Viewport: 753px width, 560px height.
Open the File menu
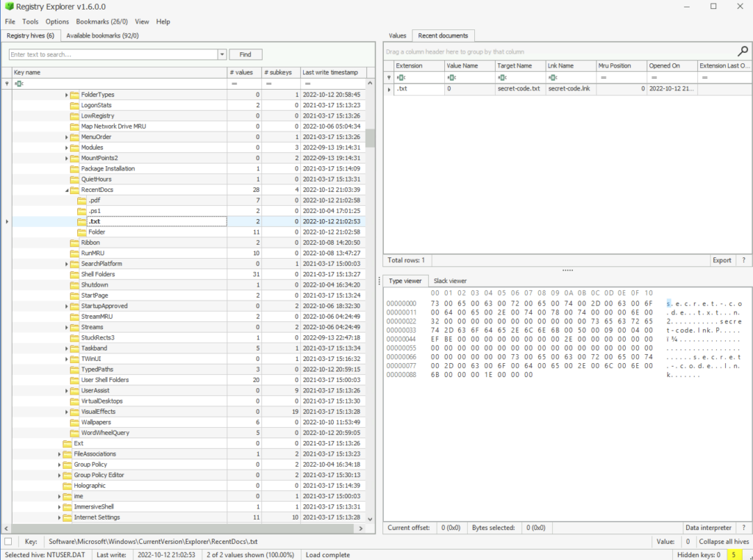[10, 21]
